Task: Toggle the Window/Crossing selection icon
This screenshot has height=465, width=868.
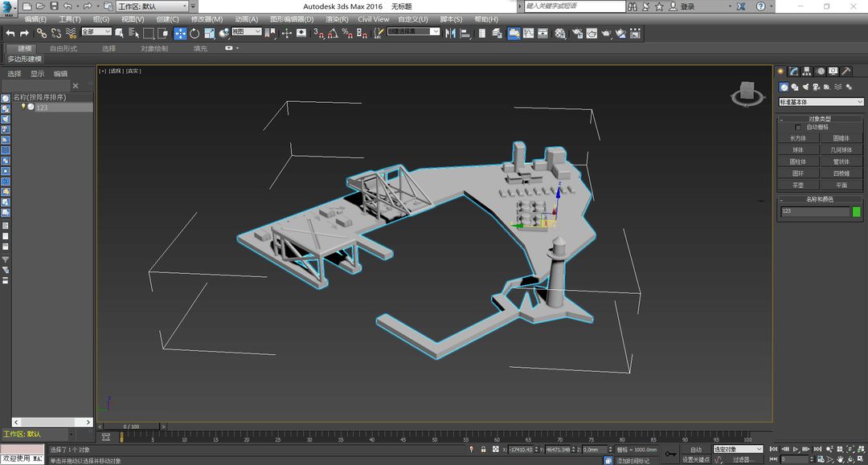Action: click(x=162, y=33)
